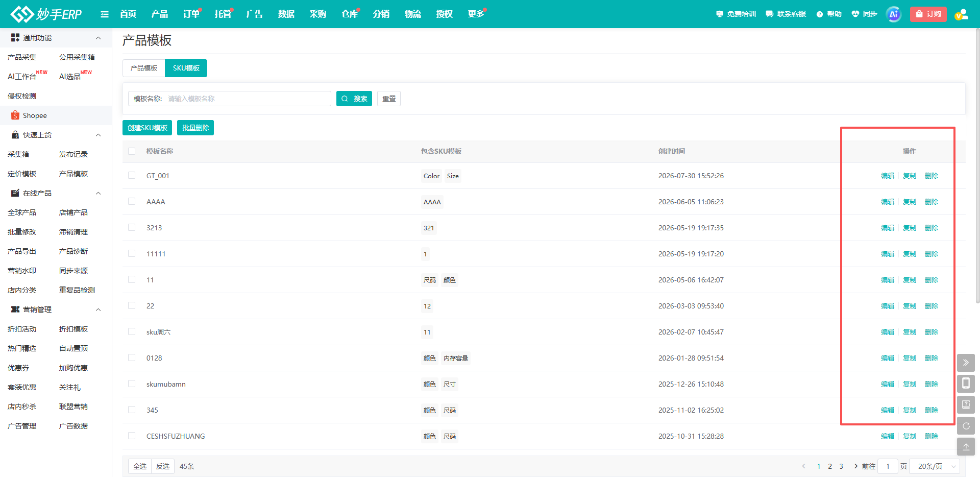The image size is (980, 477).
Task: Click 删除 for the CESHSFUZHUANG row
Action: point(932,436)
